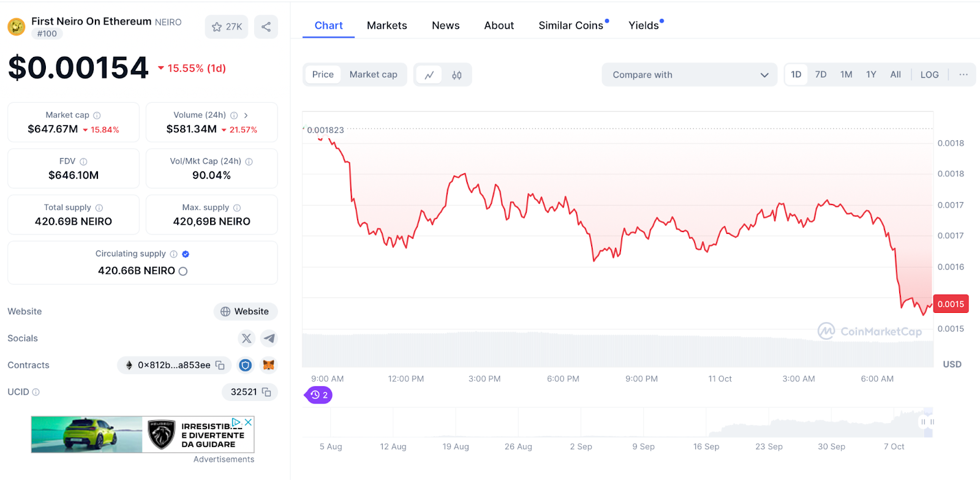The image size is (980, 480).
Task: Show Circulating supply info icon
Action: pyautogui.click(x=173, y=254)
